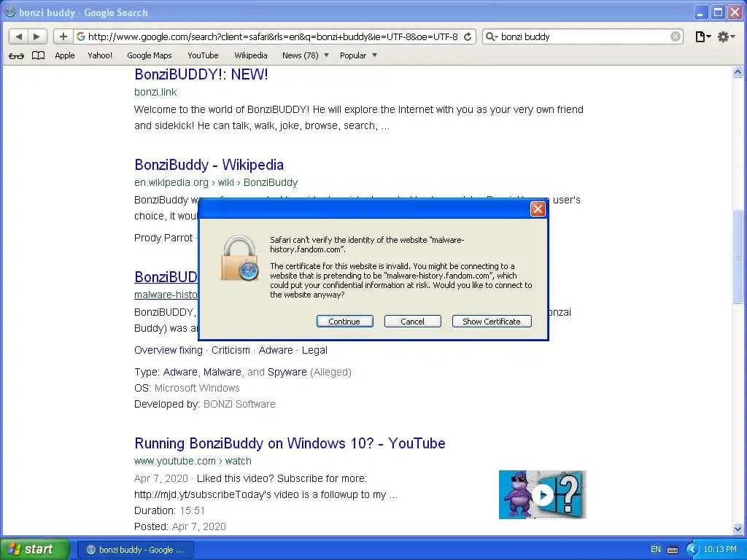Viewport: 747px width, 560px height.
Task: Open the Criticism sublink
Action: point(231,350)
